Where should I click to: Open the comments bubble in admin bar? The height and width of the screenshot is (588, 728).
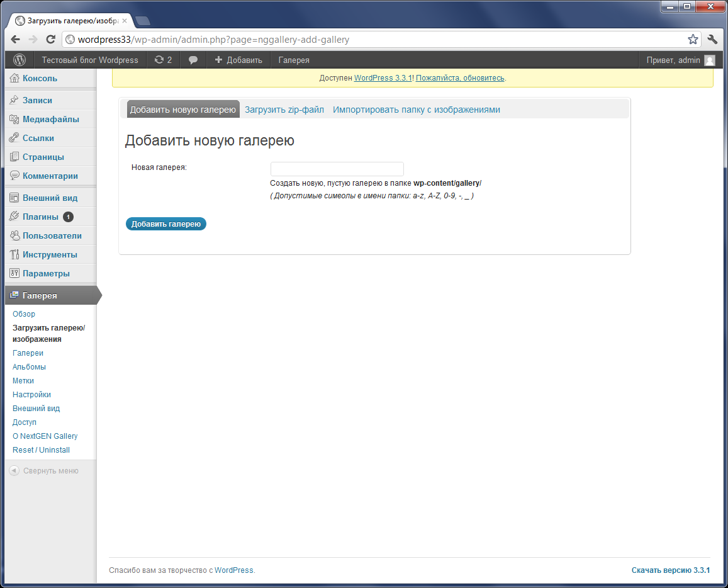[193, 60]
